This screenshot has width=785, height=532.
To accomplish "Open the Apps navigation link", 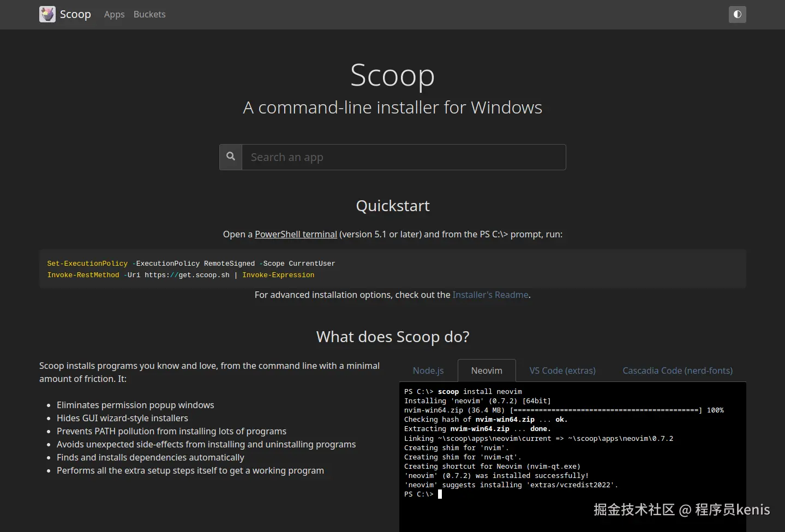I will 114,14.
